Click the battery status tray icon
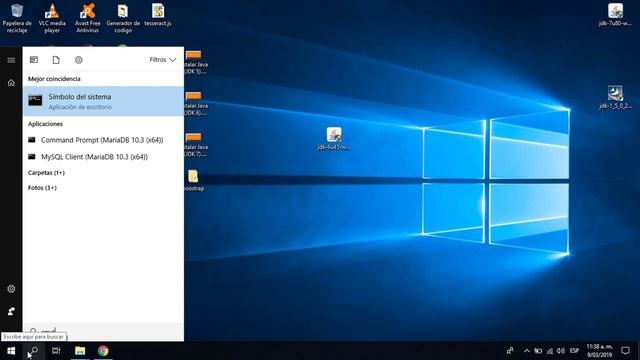Image resolution: width=640 pixels, height=360 pixels. [538, 351]
